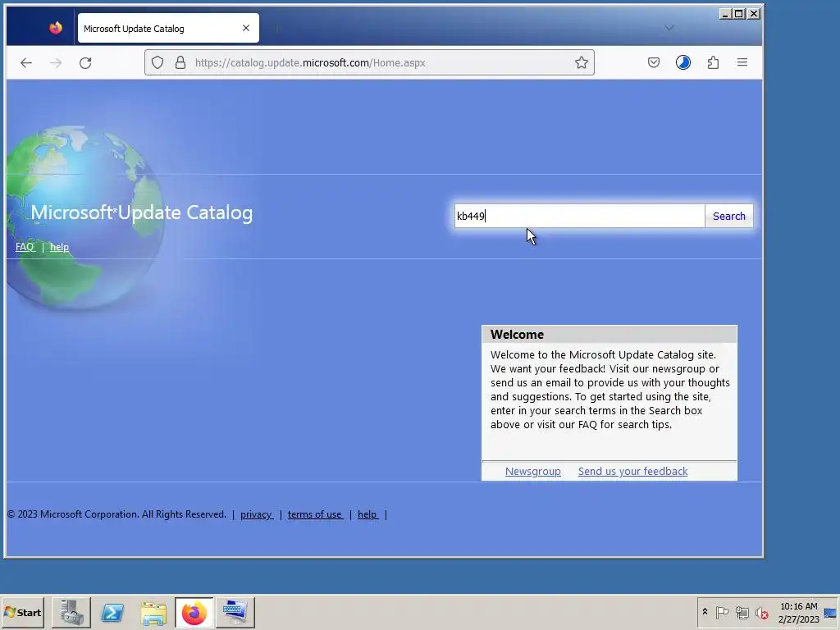The height and width of the screenshot is (630, 840).
Task: Click the Firefox view icon in tab bar
Action: [x=56, y=28]
